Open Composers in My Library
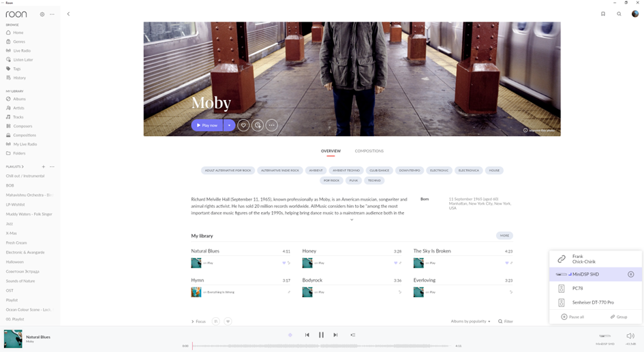644x352 pixels. [19, 126]
